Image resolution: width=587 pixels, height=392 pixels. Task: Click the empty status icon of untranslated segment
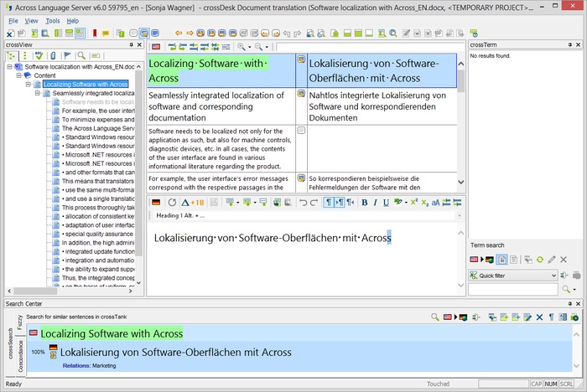pos(301,130)
